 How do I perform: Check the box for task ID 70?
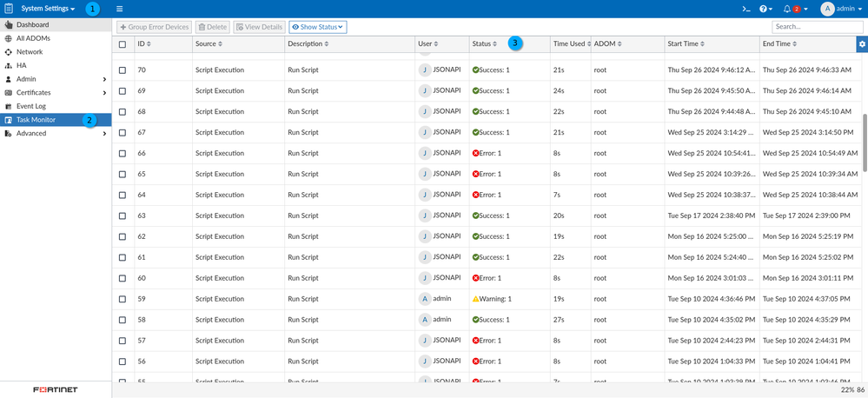tap(123, 70)
